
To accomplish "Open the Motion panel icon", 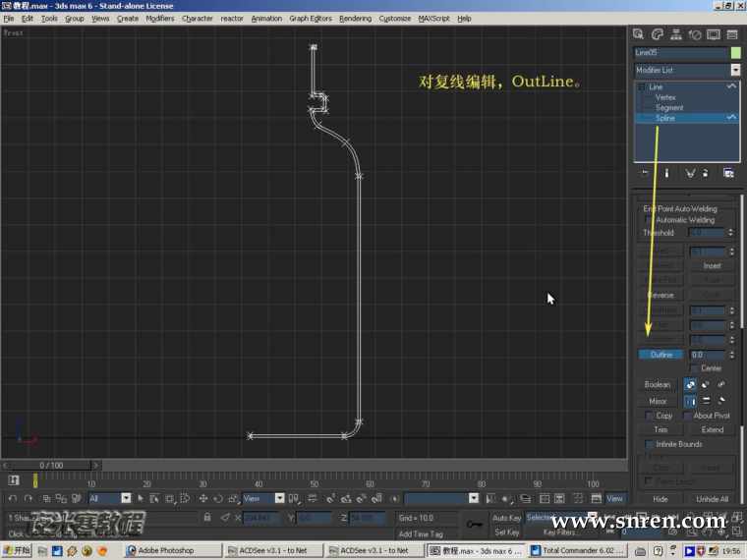I will 695,34.
